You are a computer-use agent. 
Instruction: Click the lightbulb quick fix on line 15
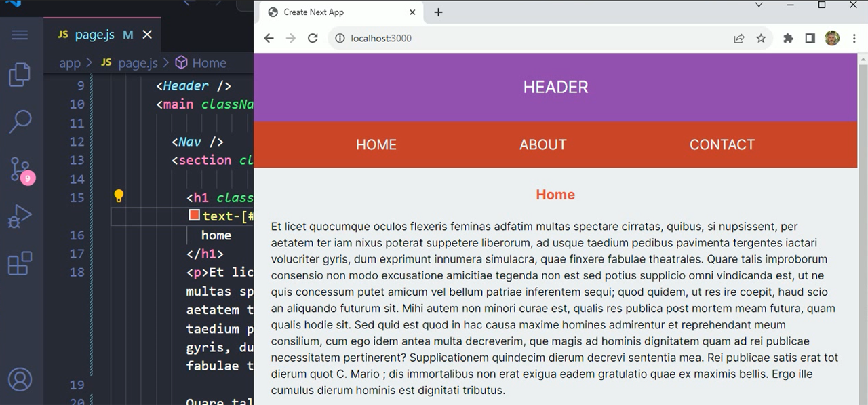pos(119,196)
